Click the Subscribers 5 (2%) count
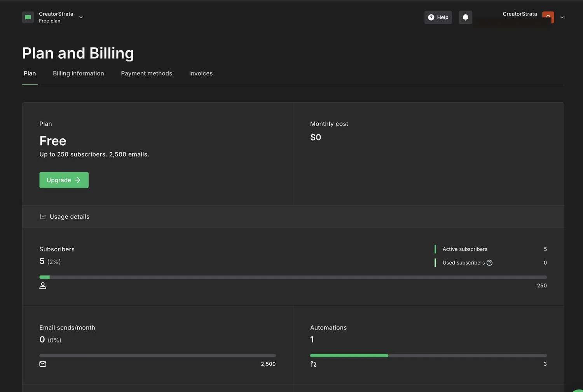This screenshot has width=583, height=392. point(50,261)
